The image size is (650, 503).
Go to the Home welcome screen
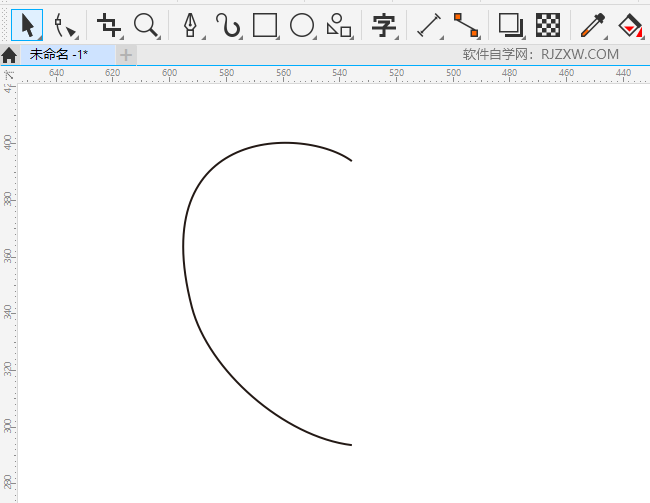(x=9, y=55)
